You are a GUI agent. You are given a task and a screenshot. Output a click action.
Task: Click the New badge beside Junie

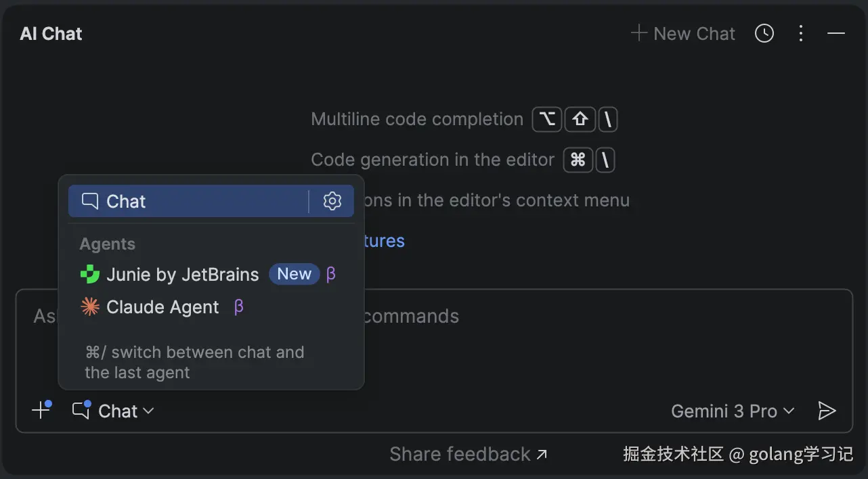pos(294,274)
